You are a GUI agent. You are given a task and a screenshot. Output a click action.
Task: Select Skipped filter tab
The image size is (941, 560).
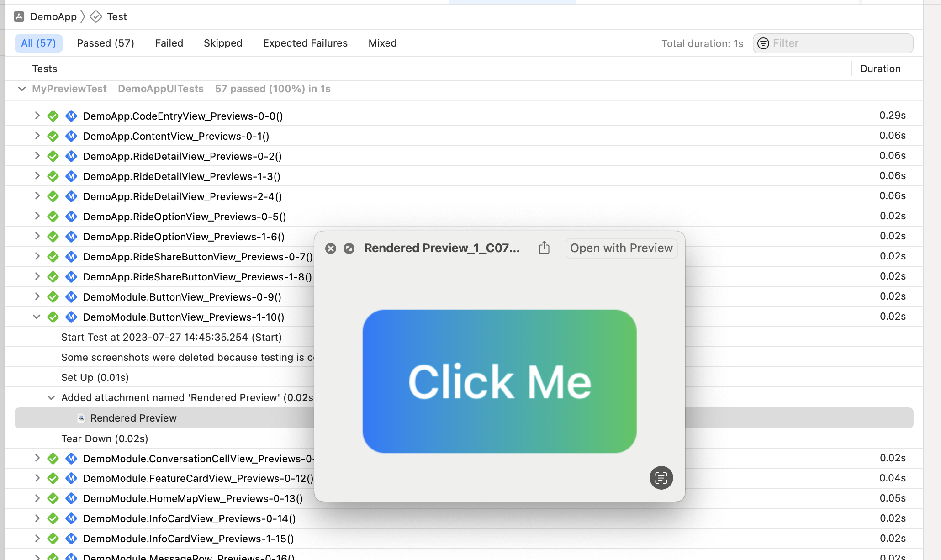pos(223,42)
